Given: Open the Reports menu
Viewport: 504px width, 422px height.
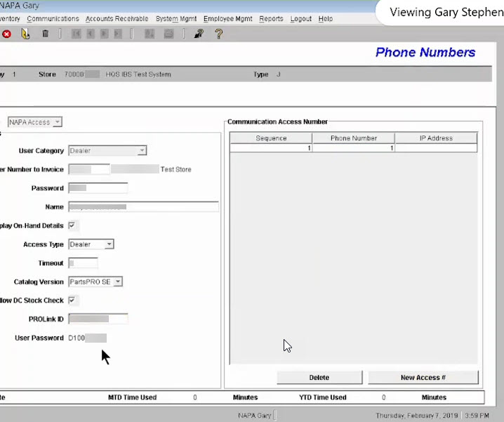Looking at the screenshot, I should pos(271,19).
